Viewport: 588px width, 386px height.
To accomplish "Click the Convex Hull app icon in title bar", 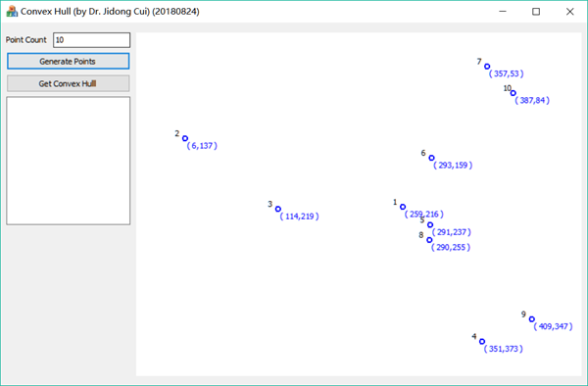I will click(12, 11).
